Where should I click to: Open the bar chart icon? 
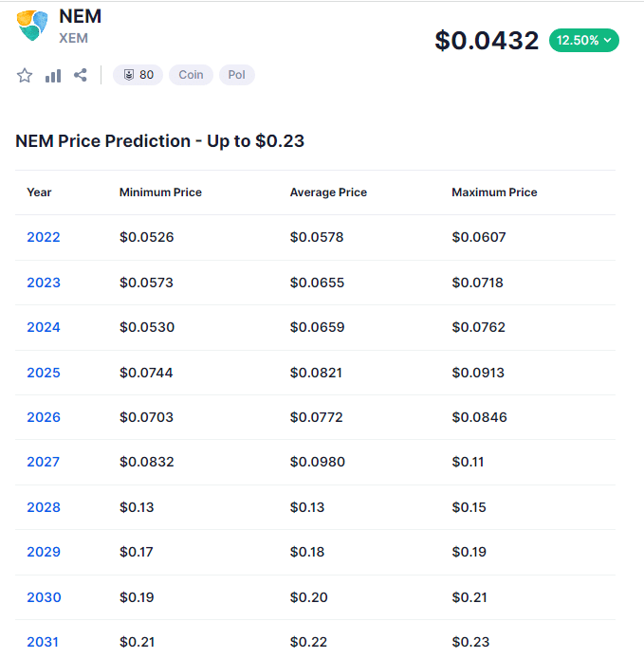[x=53, y=76]
